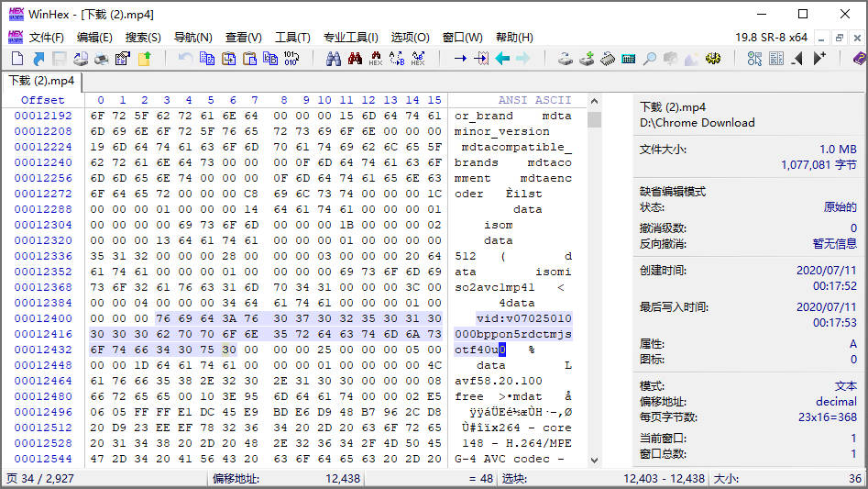Click the Copy Block icon
This screenshot has width=868, height=489.
click(x=206, y=59)
